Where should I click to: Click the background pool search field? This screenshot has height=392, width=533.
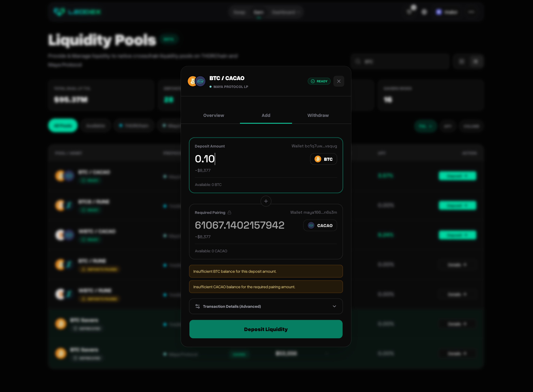point(400,61)
